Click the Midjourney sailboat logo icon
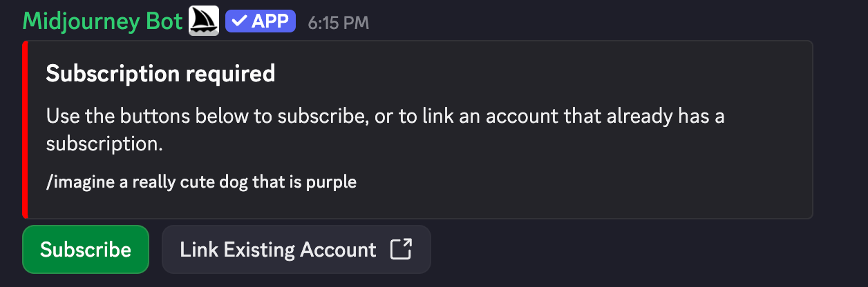This screenshot has width=868, height=287. (204, 21)
